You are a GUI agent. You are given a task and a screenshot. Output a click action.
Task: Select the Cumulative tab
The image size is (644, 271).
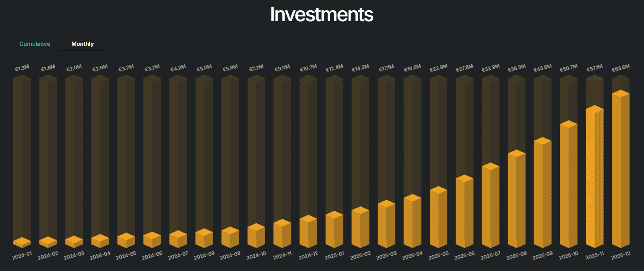pyautogui.click(x=34, y=44)
